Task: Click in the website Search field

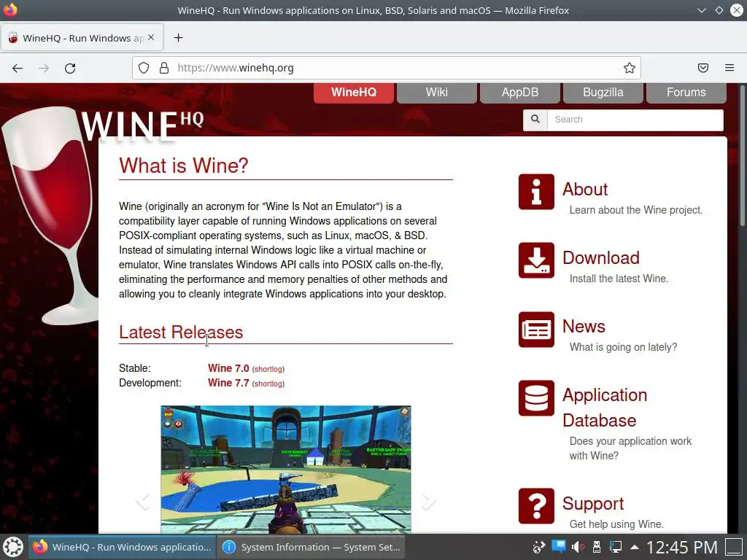Action: tap(635, 120)
